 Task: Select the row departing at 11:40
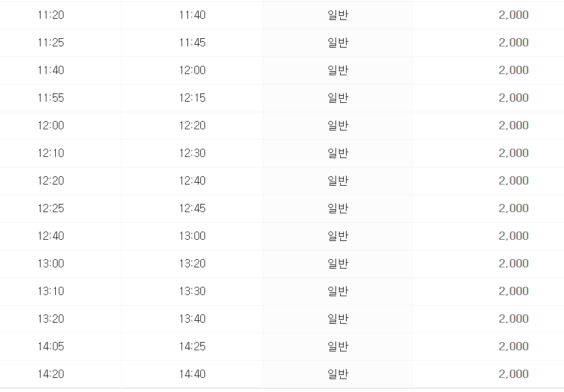click(x=282, y=70)
